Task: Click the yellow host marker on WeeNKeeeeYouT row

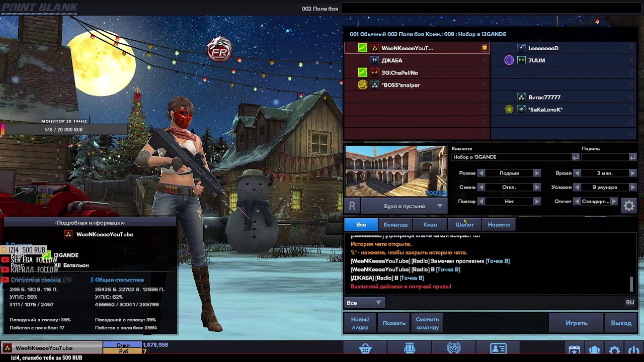Action: pyautogui.click(x=485, y=48)
